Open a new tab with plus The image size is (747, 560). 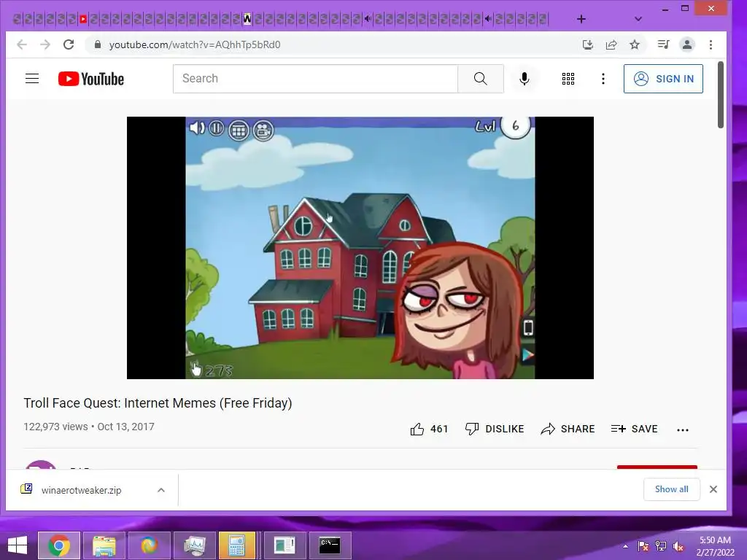[581, 19]
